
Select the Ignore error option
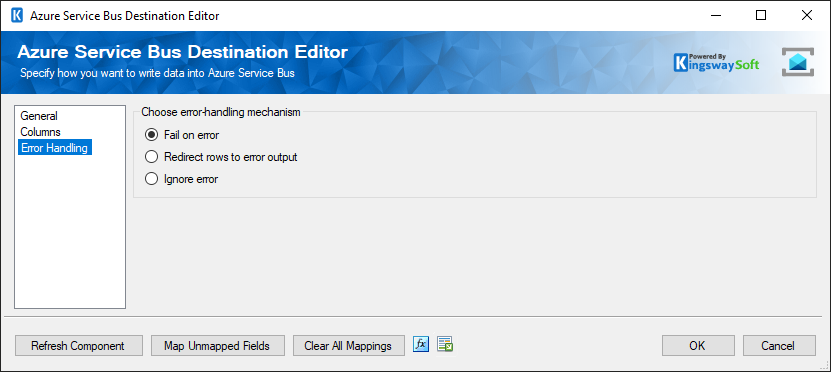tap(182, 179)
